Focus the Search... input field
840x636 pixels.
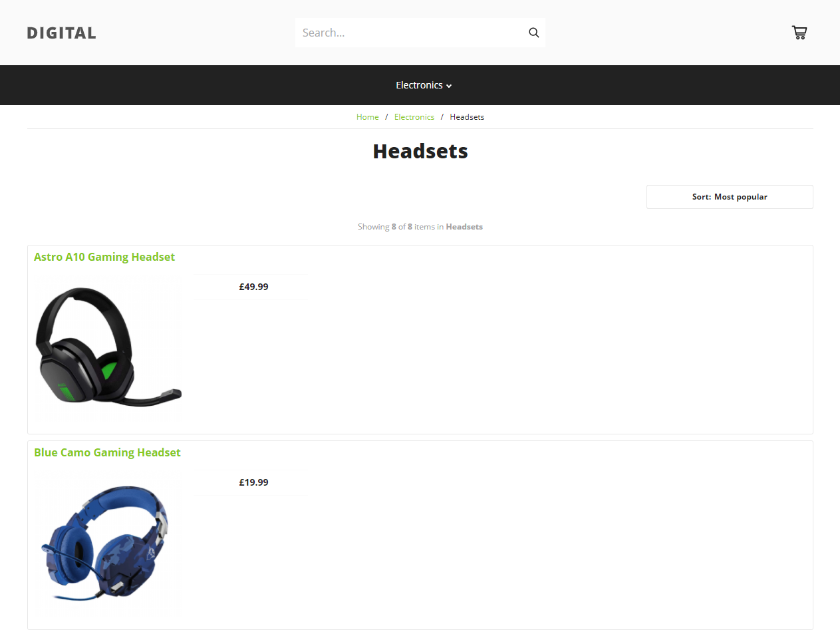(x=410, y=33)
